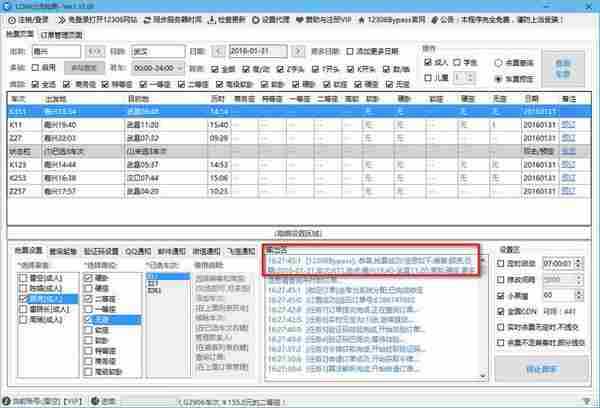Toggle the 全国CDN checkbox
The width and height of the screenshot is (600, 408).
coord(501,311)
